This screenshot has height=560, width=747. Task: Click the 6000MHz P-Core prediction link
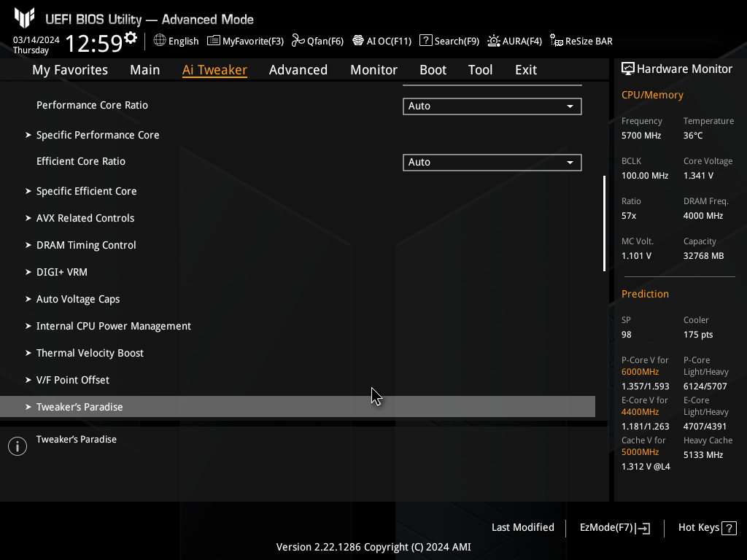[x=640, y=372]
